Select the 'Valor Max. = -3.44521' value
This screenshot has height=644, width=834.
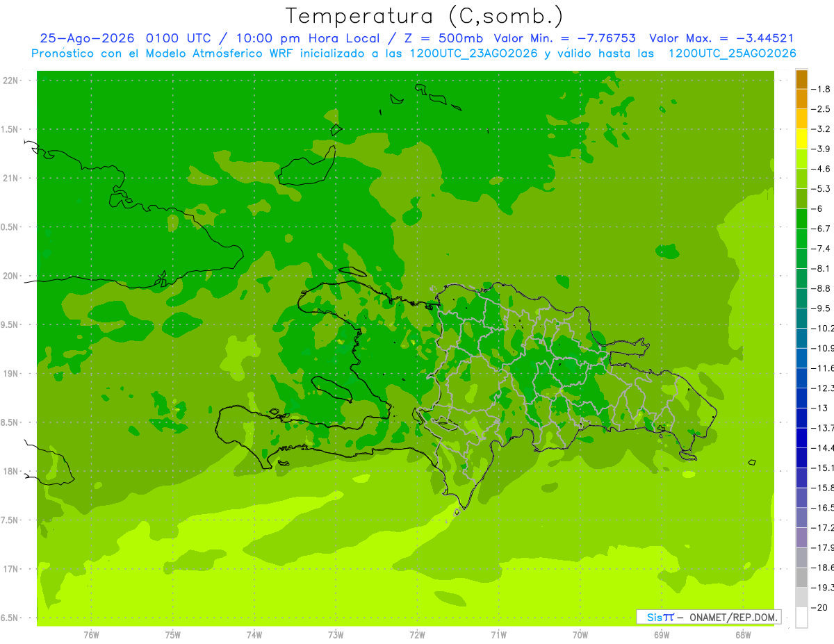[721, 39]
